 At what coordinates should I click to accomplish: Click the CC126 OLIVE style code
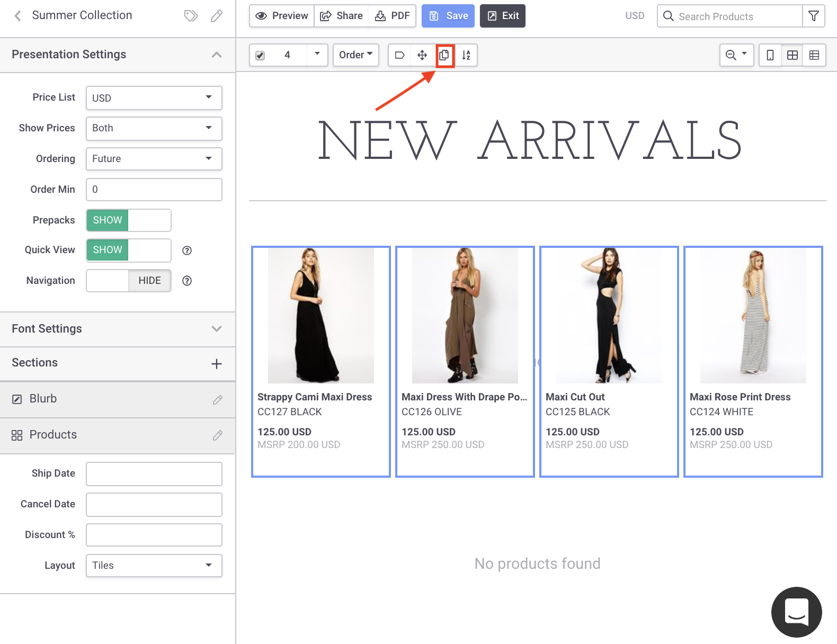tap(432, 412)
